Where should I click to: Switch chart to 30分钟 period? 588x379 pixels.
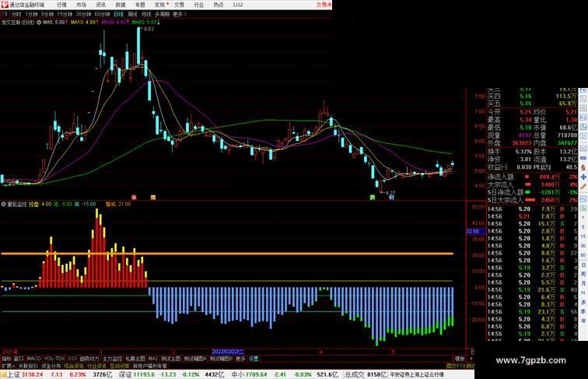coord(83,14)
